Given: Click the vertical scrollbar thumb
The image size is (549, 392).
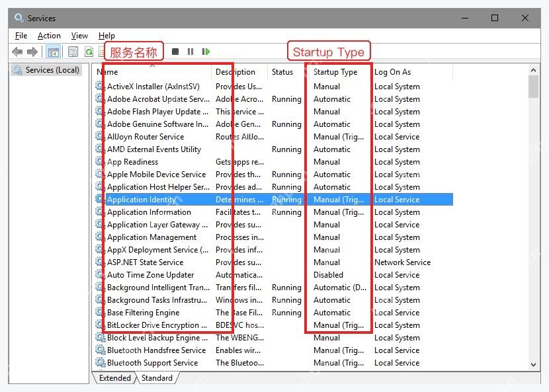Looking at the screenshot, I should tap(533, 87).
